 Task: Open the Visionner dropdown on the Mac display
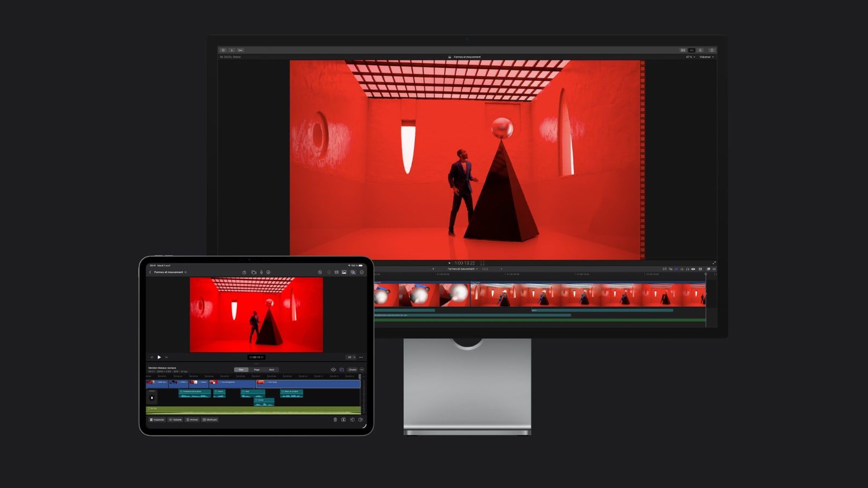[706, 57]
